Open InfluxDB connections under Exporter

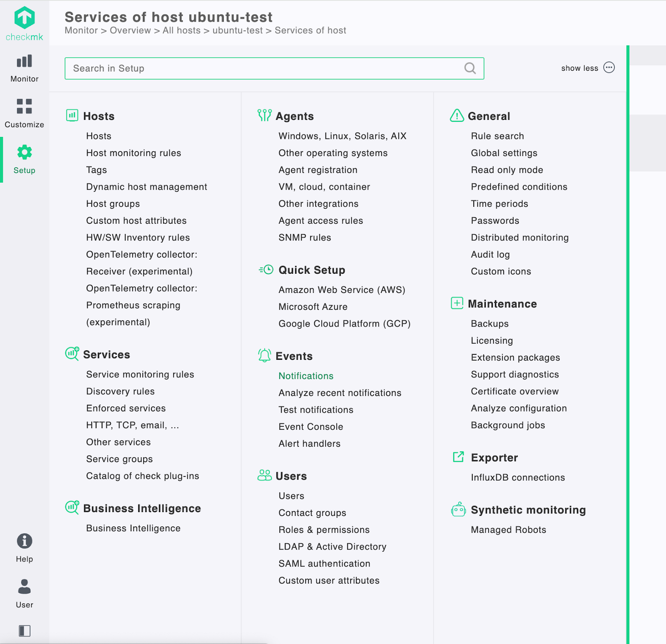(518, 478)
